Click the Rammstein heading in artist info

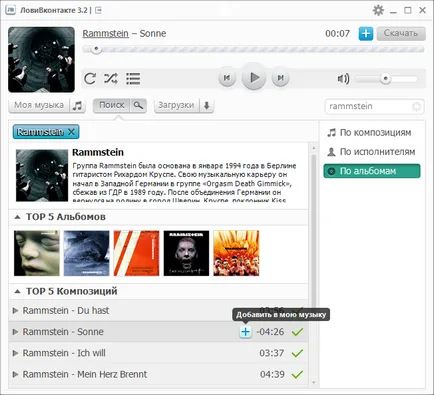click(98, 152)
